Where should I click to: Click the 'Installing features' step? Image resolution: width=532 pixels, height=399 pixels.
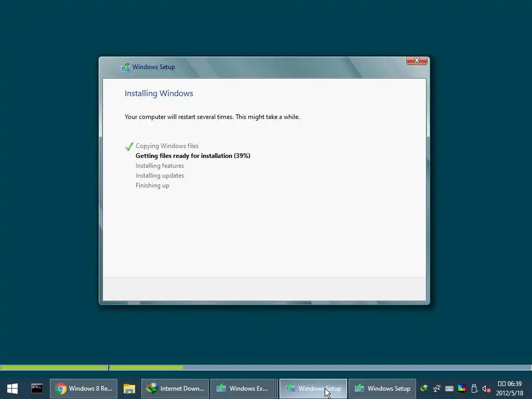(159, 166)
